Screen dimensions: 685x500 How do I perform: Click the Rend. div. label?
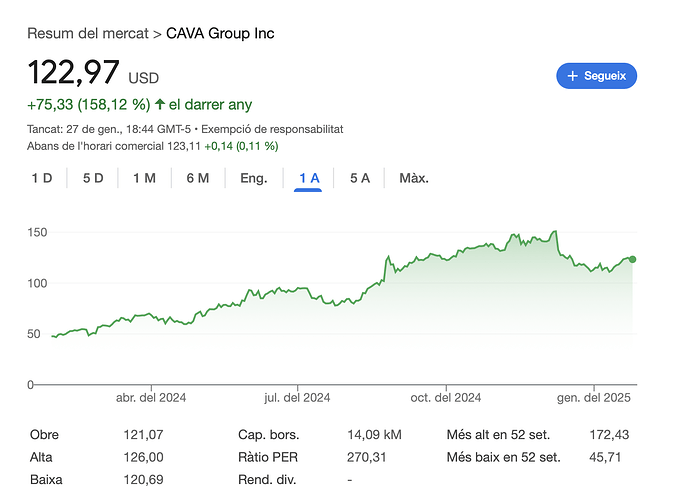[267, 479]
